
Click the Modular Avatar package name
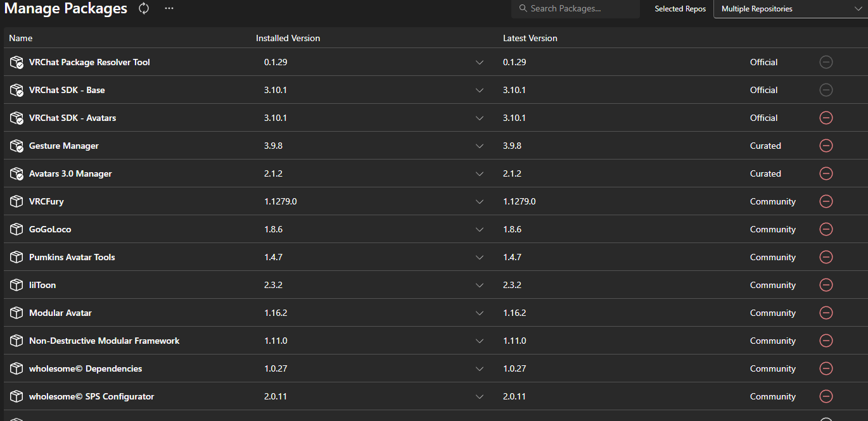tap(60, 313)
